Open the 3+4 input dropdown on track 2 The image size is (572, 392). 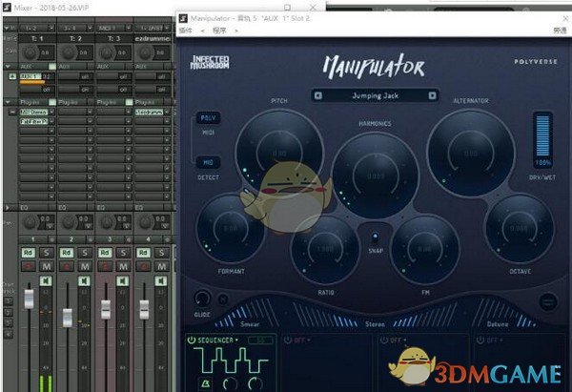[75, 28]
